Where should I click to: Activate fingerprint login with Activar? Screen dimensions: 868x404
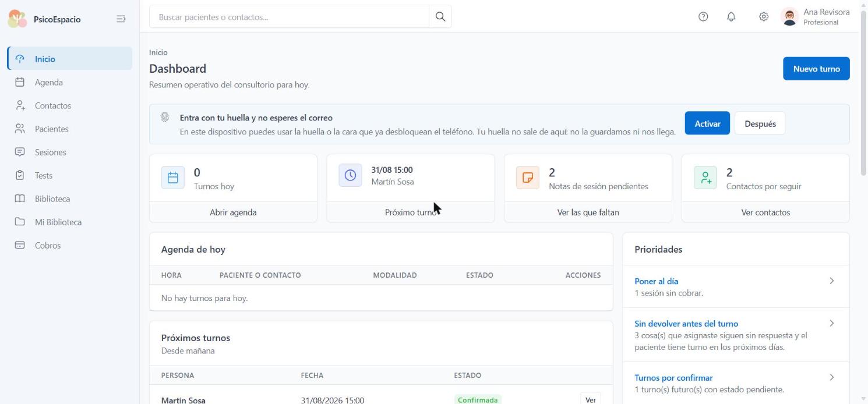click(707, 123)
